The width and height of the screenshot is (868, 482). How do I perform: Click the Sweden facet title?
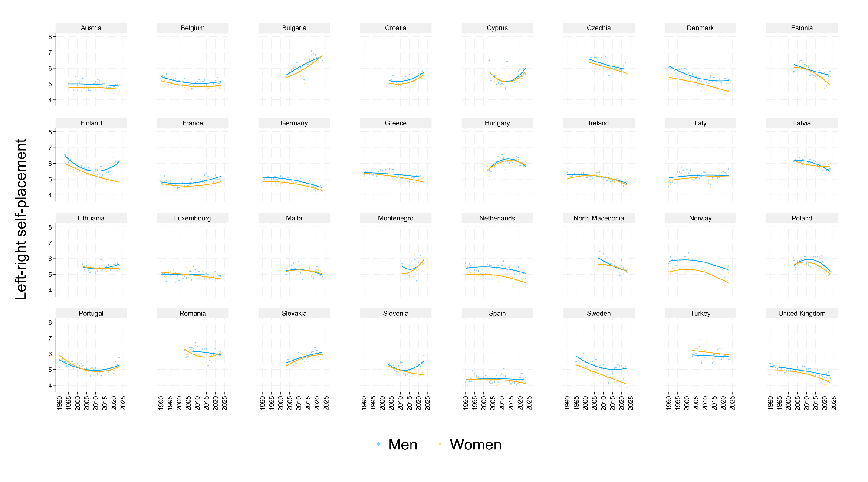tap(599, 313)
